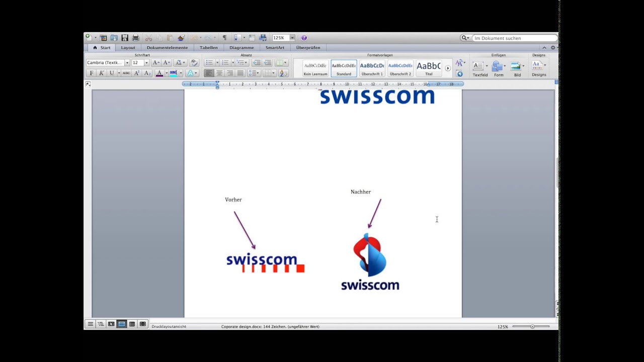Toggle underline U formatting
Image resolution: width=644 pixels, height=362 pixels.
(112, 73)
